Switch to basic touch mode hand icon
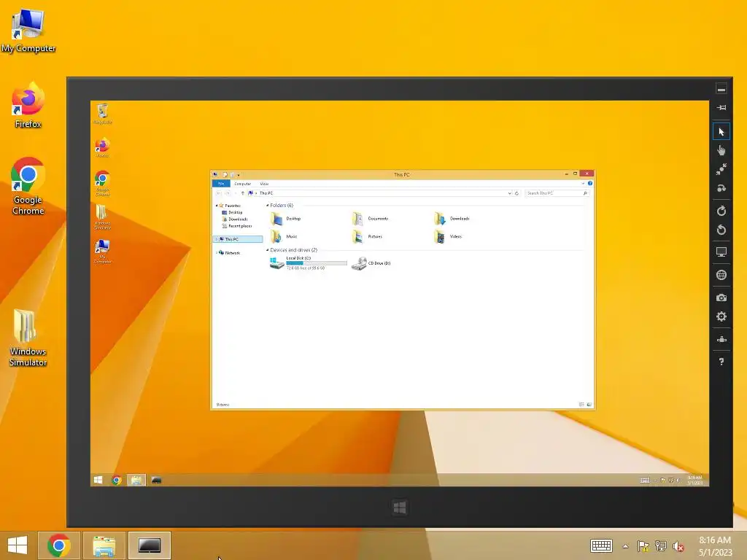Viewport: 747px width, 560px height. [x=721, y=150]
